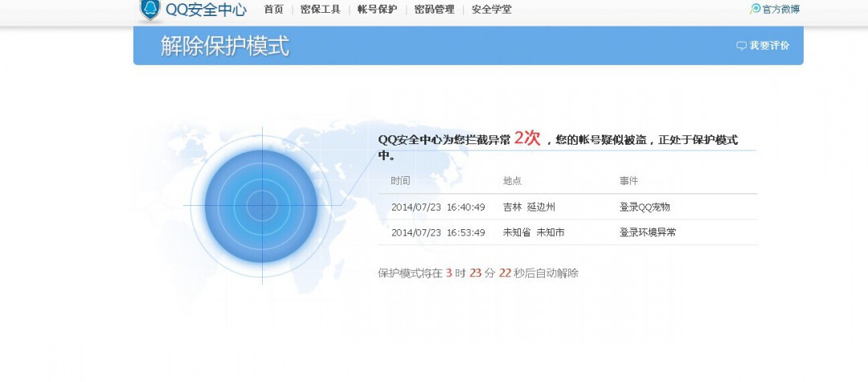Screen dimensions: 868x382
Task: Click the countdown minutes value 23
Action: [476, 273]
